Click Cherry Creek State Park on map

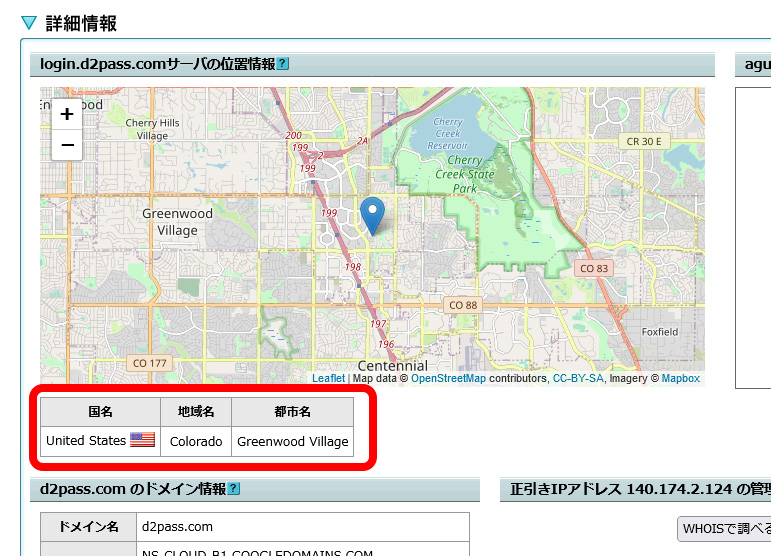coord(466,173)
